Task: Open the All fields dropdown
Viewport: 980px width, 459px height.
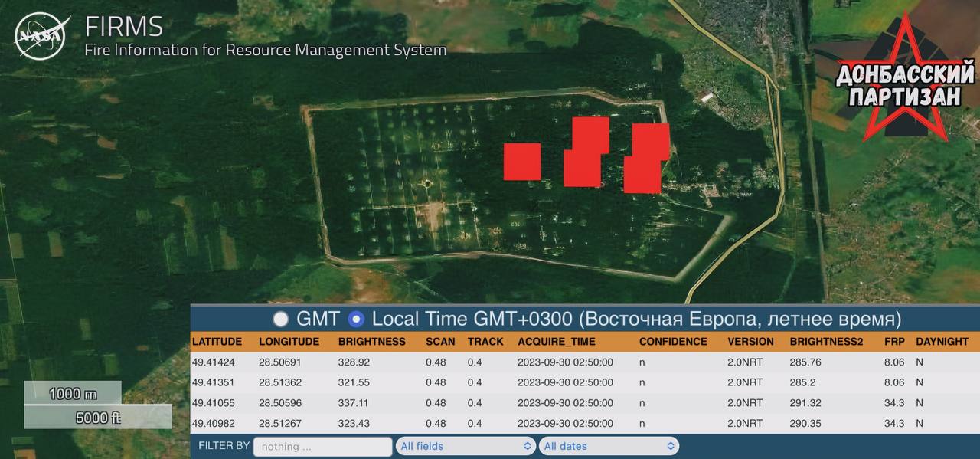Action: [x=465, y=446]
